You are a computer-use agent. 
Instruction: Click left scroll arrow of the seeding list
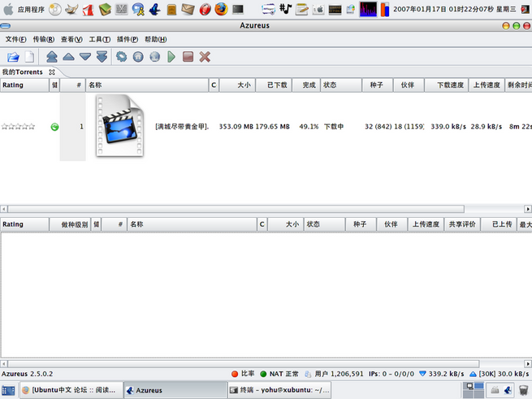4,364
